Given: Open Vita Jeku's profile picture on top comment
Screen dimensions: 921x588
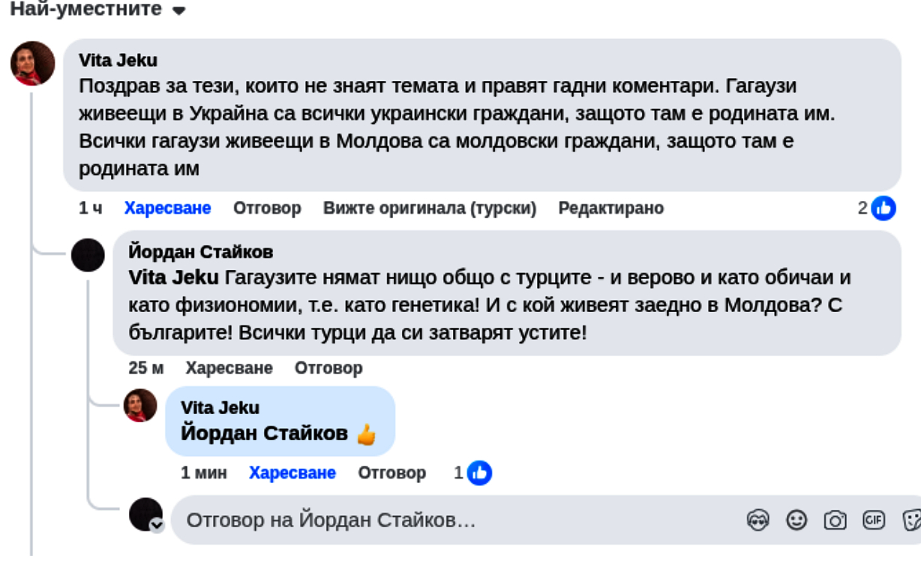Looking at the screenshot, I should [32, 64].
